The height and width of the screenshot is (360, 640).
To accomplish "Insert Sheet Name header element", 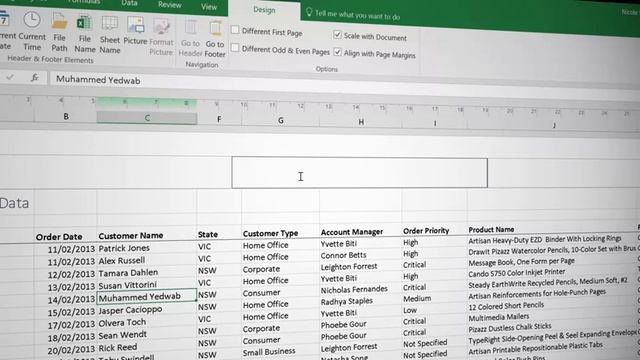I will point(110,35).
